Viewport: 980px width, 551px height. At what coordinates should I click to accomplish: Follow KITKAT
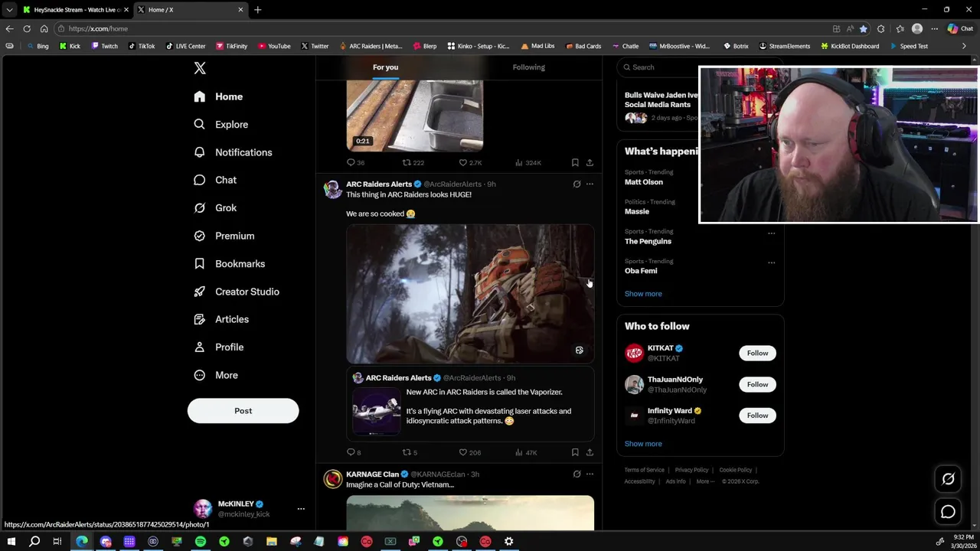(x=757, y=353)
